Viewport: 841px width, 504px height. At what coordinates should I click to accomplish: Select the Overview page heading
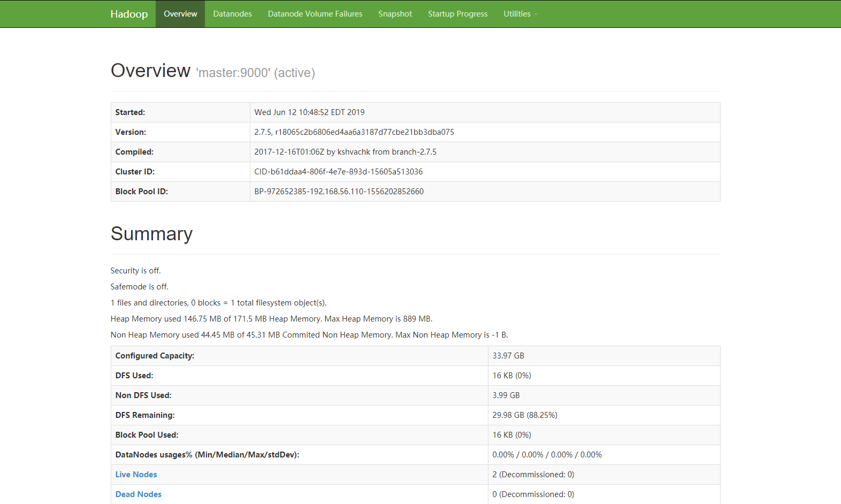coord(150,71)
